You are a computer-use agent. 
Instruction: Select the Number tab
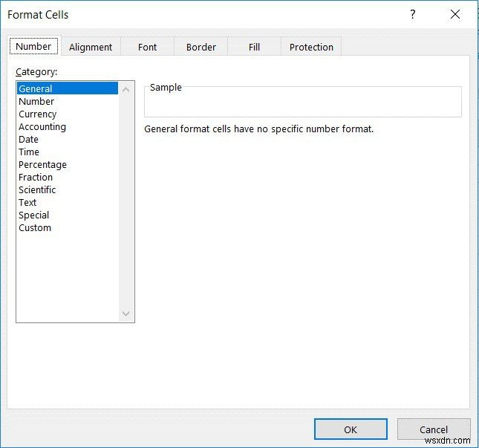point(33,46)
